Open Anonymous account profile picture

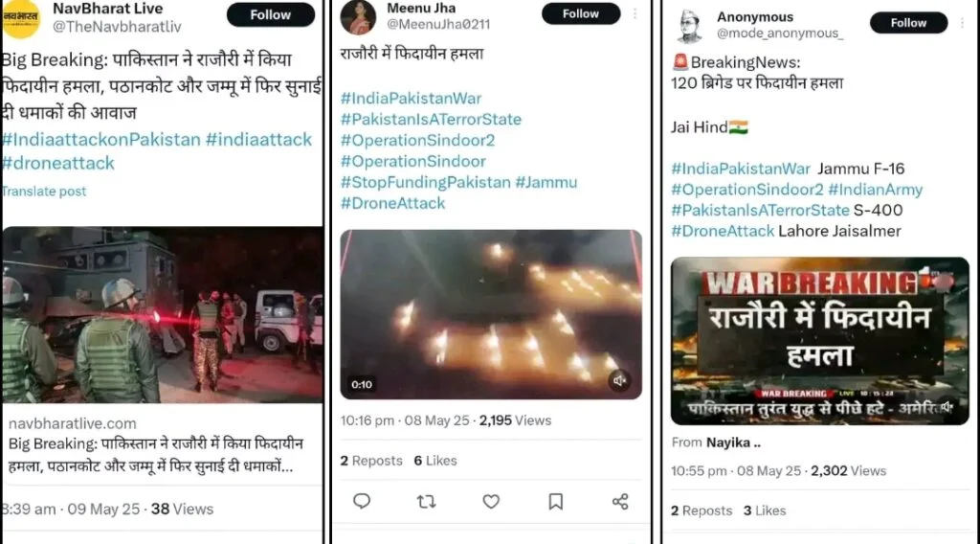tap(690, 26)
